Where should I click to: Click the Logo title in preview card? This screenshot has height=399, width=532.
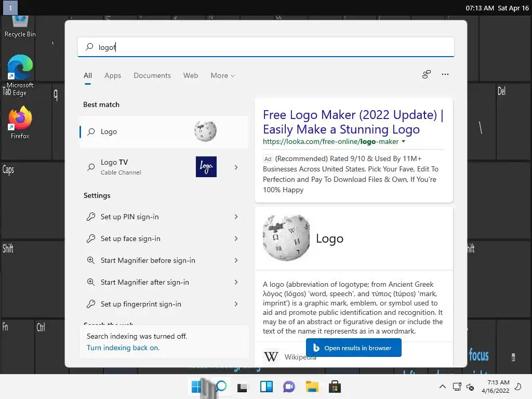pos(330,238)
